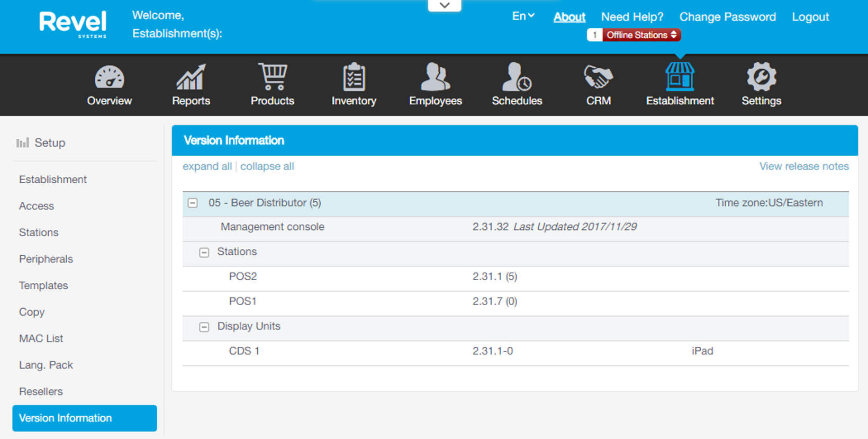Click the offline stations count badge 1
This screenshot has width=868, height=439.
pyautogui.click(x=595, y=35)
